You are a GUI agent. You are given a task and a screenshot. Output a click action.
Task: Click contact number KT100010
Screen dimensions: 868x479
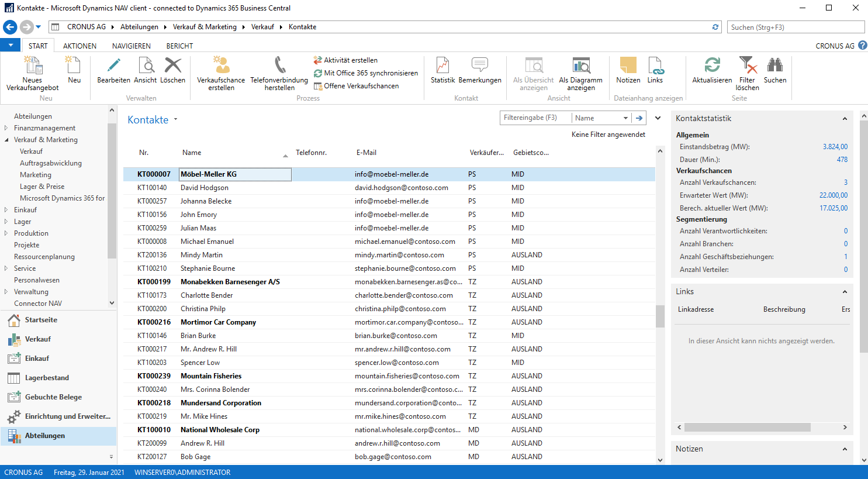(154, 430)
